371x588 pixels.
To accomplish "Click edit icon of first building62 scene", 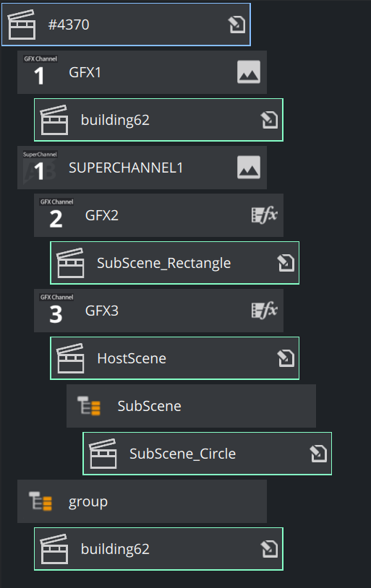I will pos(269,120).
